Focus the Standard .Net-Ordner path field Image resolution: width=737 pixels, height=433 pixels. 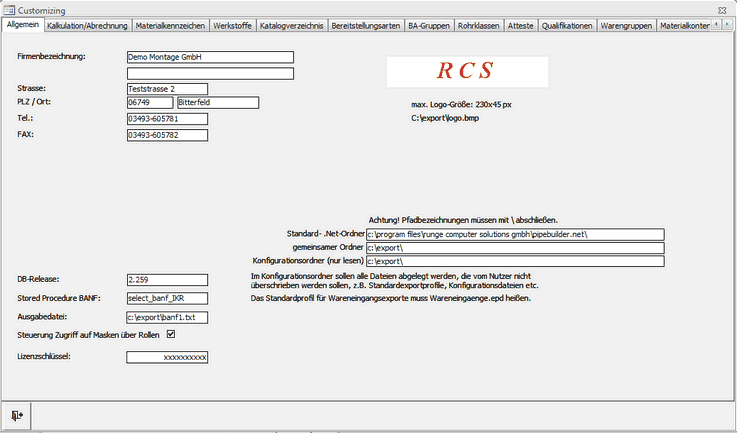tap(515, 234)
